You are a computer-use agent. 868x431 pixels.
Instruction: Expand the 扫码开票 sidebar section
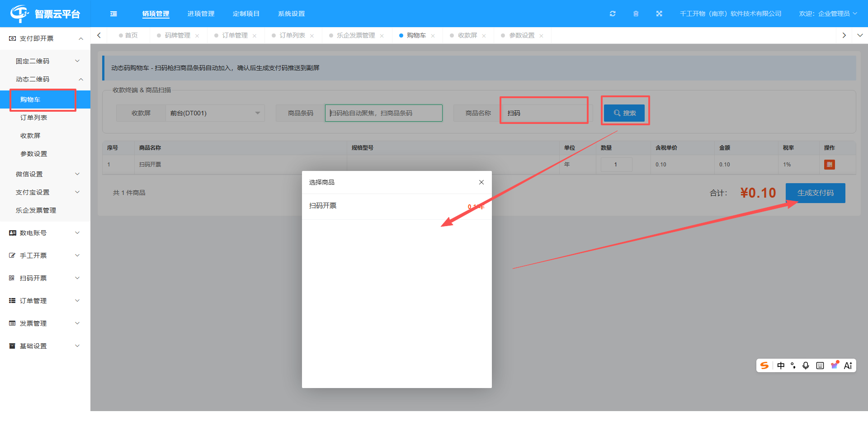click(45, 278)
